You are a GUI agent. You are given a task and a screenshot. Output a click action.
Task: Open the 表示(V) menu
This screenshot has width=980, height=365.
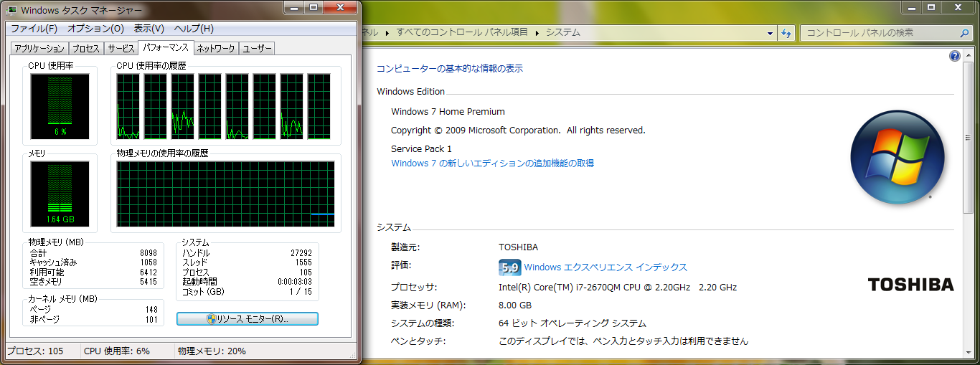point(149,29)
